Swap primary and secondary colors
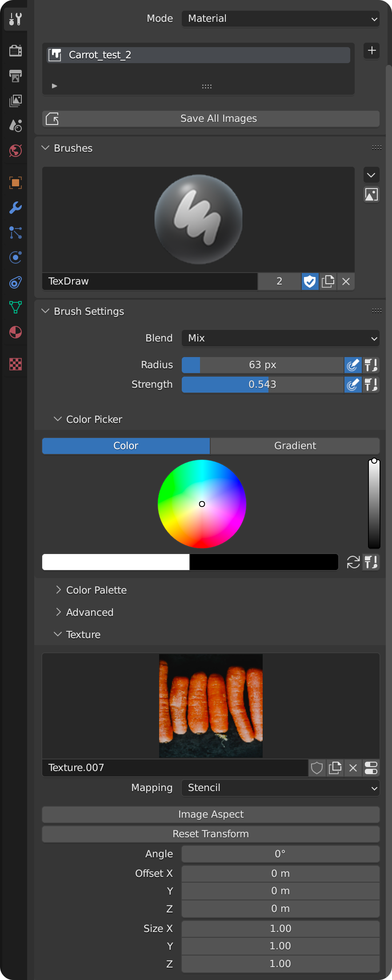Image resolution: width=392 pixels, height=980 pixels. (x=353, y=562)
